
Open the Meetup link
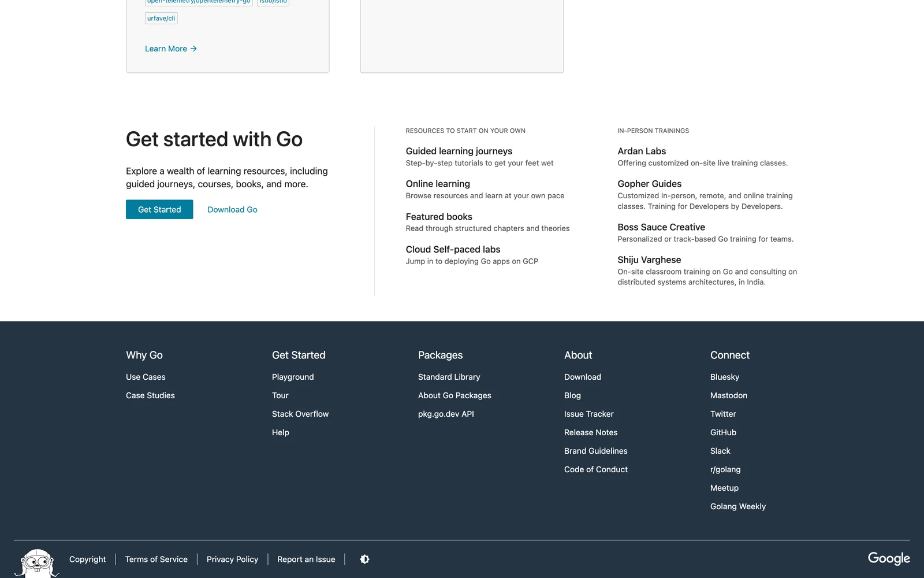coord(724,488)
